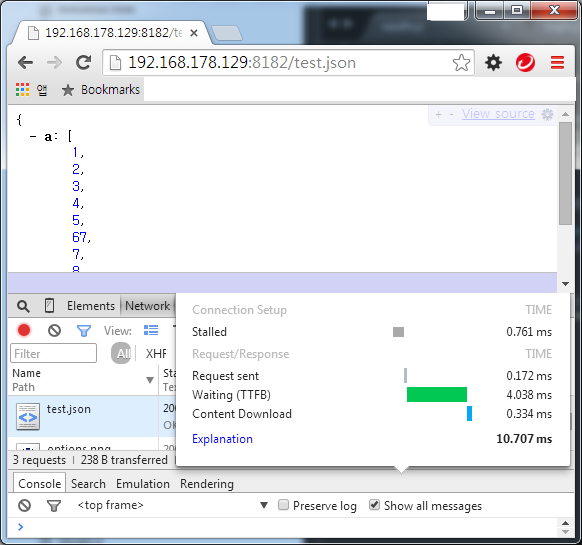This screenshot has height=545, width=582.
Task: Open the gear extension icon
Action: [x=493, y=62]
